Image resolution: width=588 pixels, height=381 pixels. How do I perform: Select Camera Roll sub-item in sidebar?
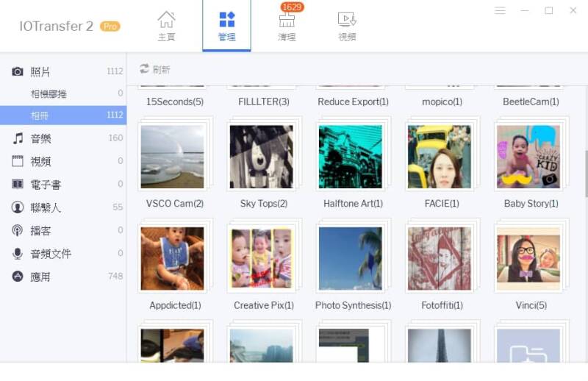[63, 93]
